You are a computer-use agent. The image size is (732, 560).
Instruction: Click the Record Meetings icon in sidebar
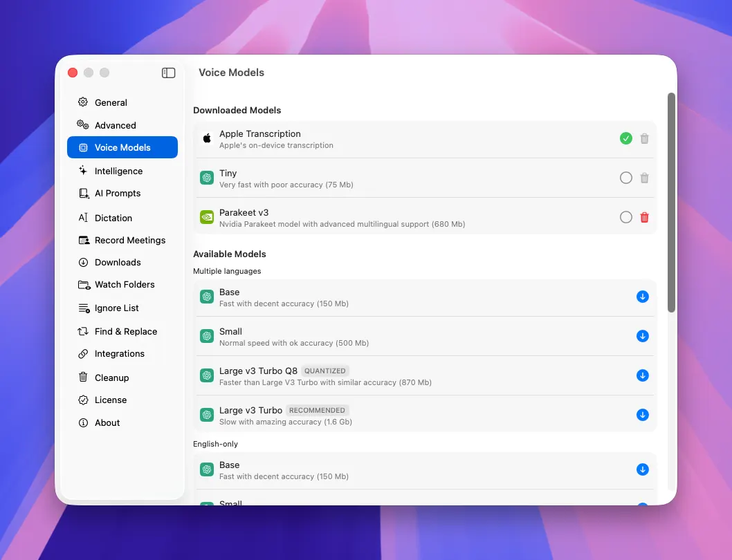click(x=84, y=241)
